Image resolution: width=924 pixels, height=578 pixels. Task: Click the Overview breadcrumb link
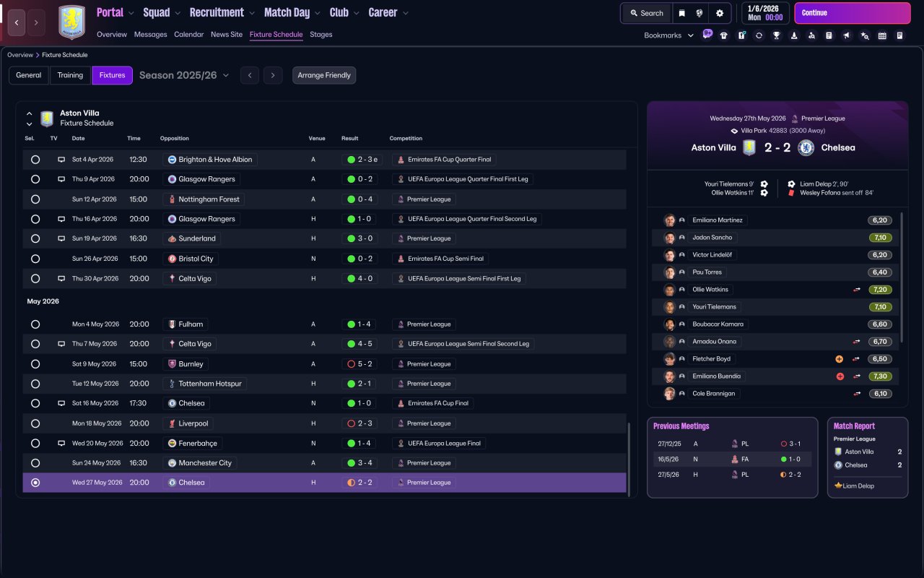click(x=20, y=55)
